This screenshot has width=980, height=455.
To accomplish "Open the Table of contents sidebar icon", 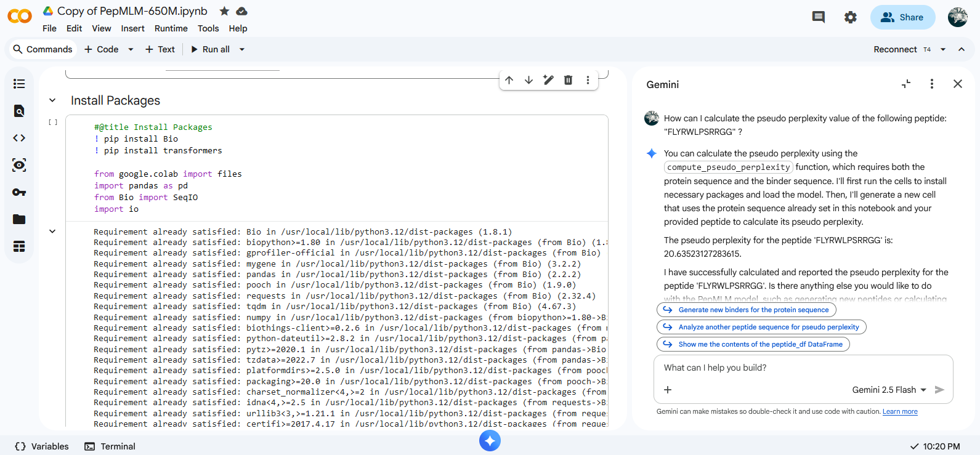I will pos(19,84).
